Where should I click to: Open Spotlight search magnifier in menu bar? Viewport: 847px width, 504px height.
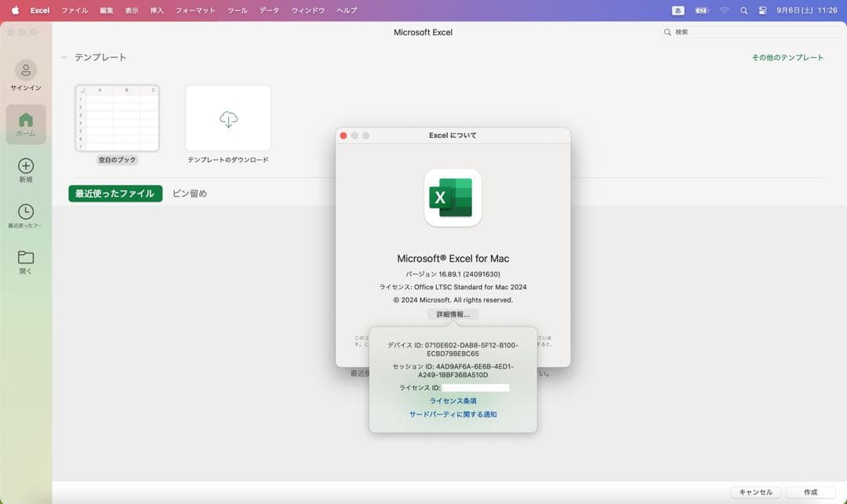pyautogui.click(x=743, y=10)
